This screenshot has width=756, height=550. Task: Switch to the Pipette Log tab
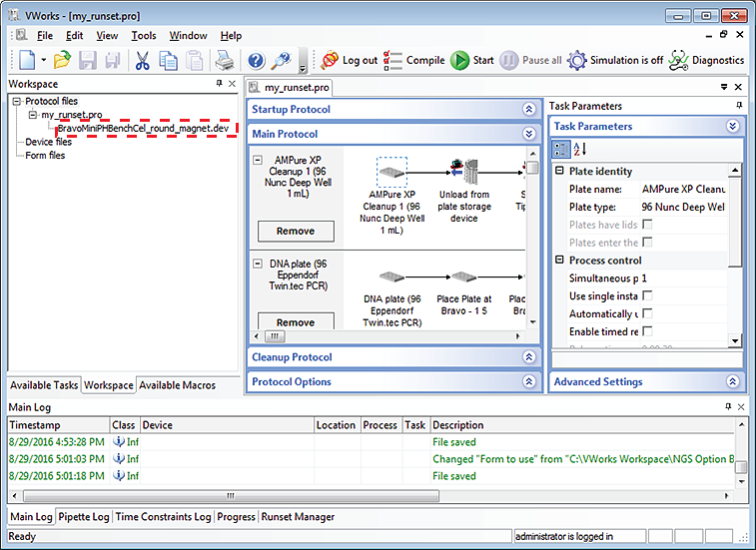coord(84,517)
